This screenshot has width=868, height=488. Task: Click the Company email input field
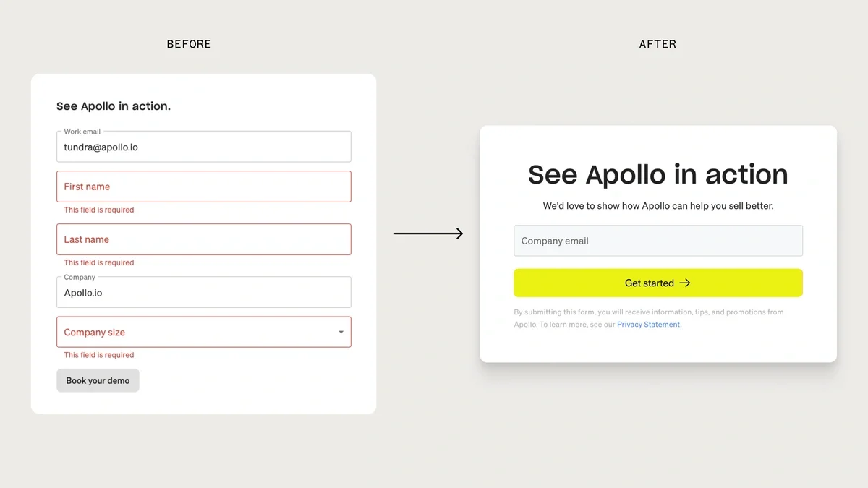click(x=658, y=241)
